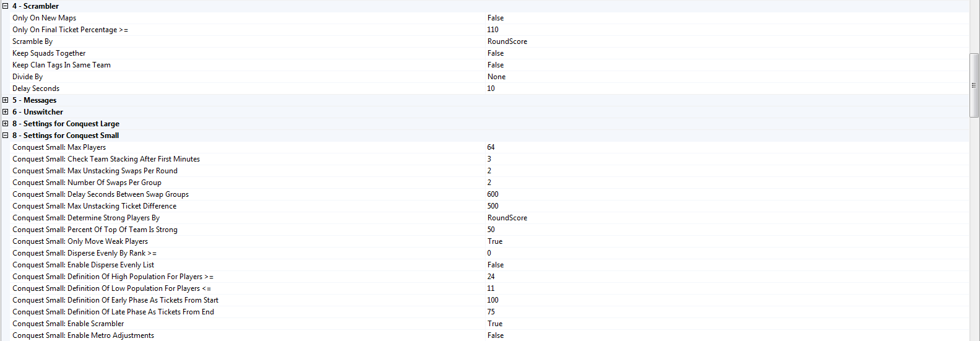The height and width of the screenshot is (341, 980).
Task: Toggle Keep Squads Together value
Action: pos(496,53)
